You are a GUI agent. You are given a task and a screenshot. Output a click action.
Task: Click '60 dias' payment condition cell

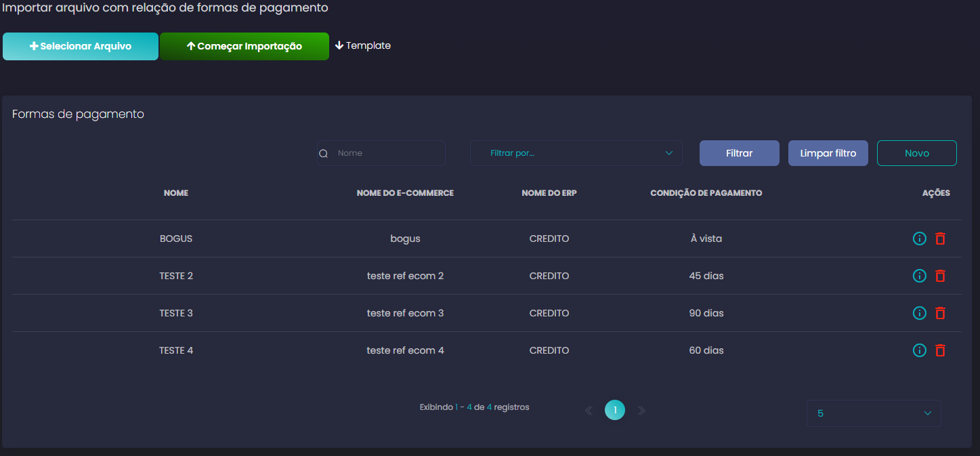706,350
